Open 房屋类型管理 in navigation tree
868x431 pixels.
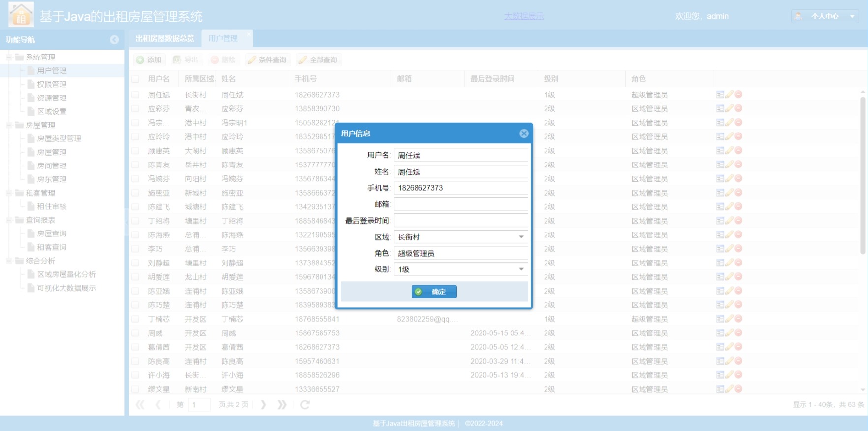click(59, 139)
